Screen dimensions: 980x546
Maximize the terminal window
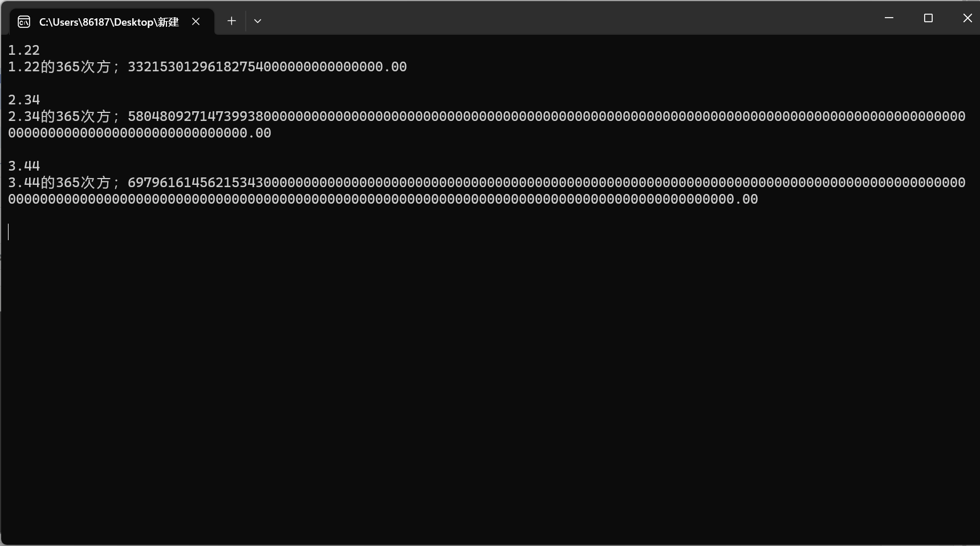coord(928,18)
